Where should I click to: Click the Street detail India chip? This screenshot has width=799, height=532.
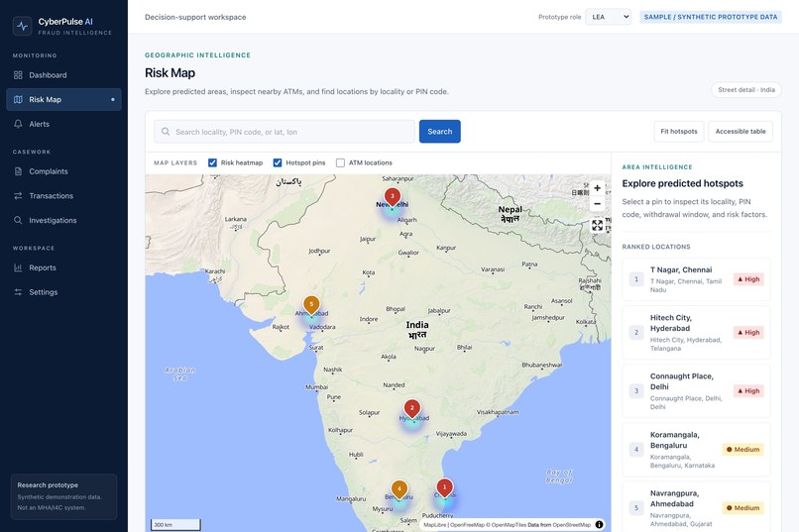(746, 90)
